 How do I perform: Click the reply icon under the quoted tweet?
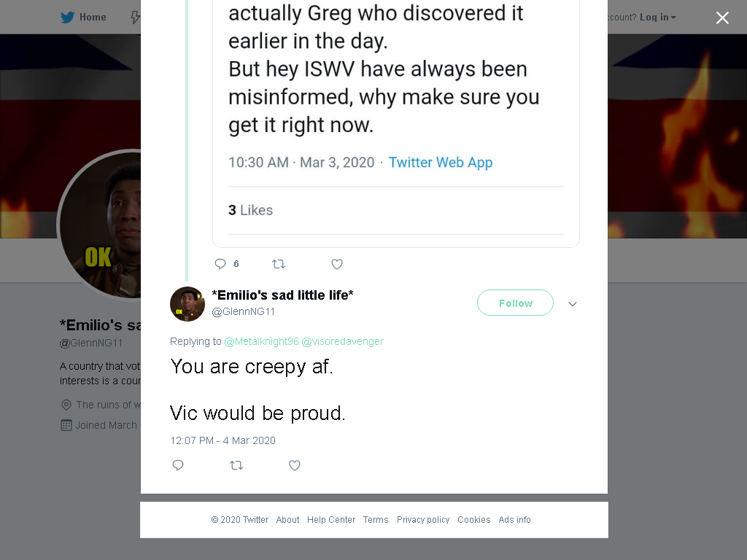coord(220,264)
